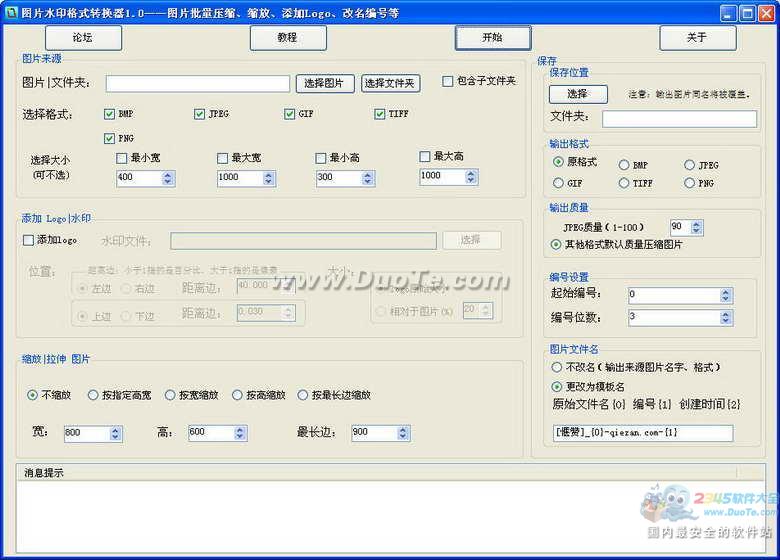This screenshot has width=780, height=560.
Task: Increase 最长边 value with up arrow
Action: click(403, 429)
